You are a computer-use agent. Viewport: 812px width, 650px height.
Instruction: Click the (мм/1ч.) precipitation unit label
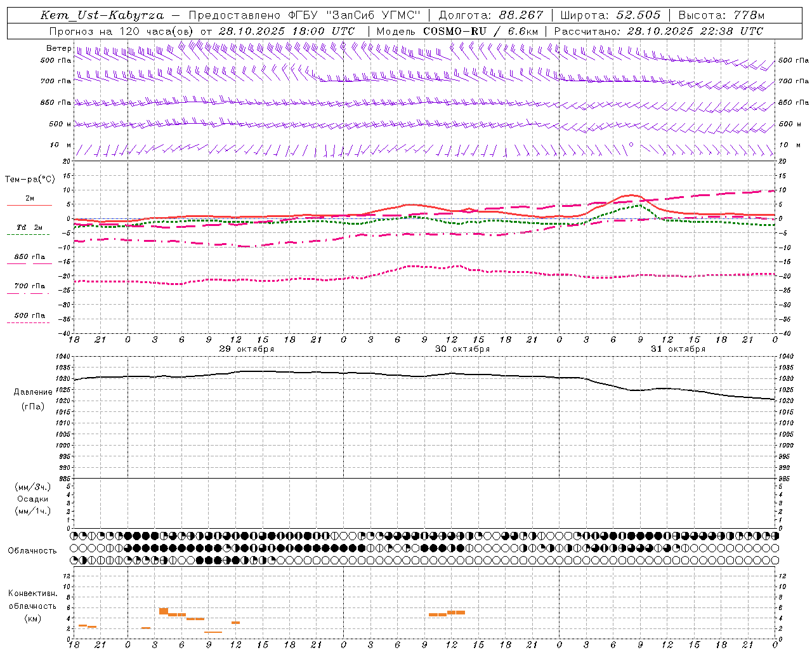pos(32,511)
